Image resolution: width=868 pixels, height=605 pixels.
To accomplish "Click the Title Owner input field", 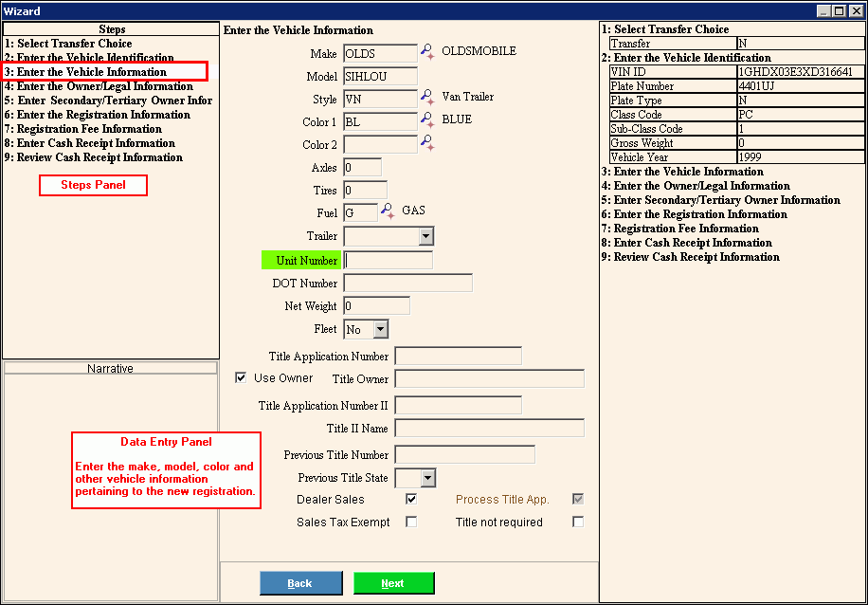I will (x=489, y=379).
